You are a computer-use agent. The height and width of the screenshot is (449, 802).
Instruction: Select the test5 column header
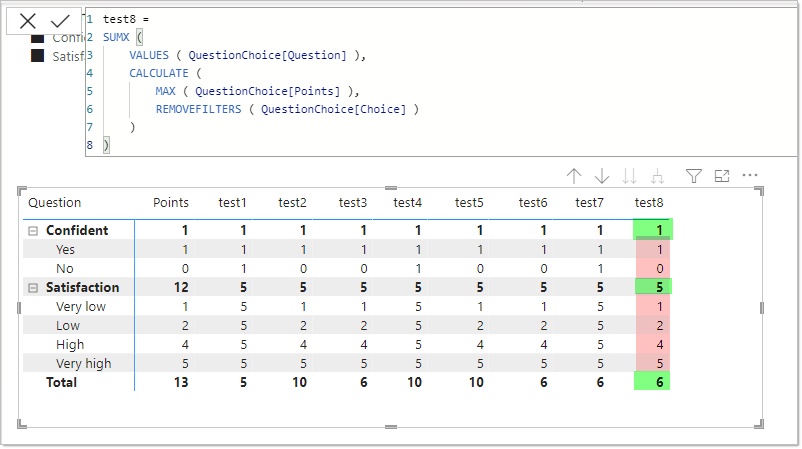pyautogui.click(x=469, y=203)
